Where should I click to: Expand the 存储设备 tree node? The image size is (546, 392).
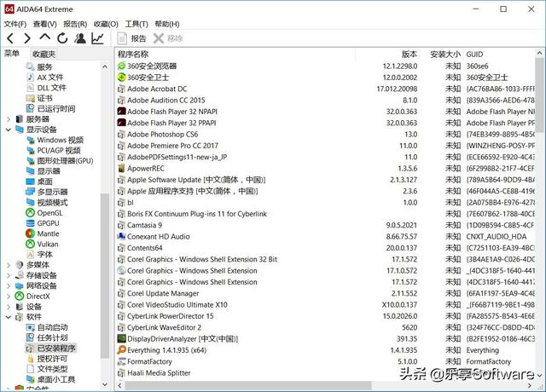pos(9,275)
